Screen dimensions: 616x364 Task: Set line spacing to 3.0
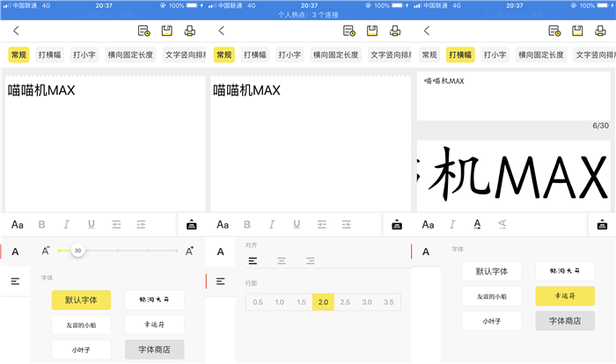point(367,302)
